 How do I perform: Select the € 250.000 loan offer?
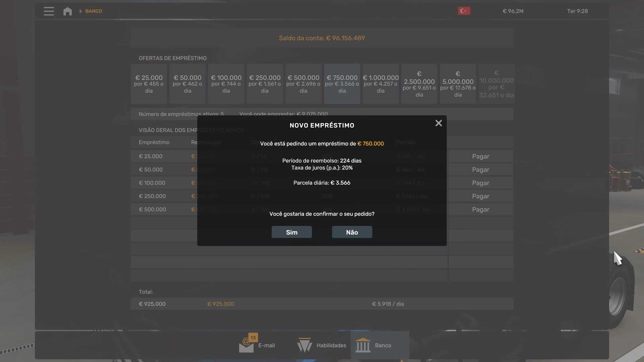click(x=265, y=84)
